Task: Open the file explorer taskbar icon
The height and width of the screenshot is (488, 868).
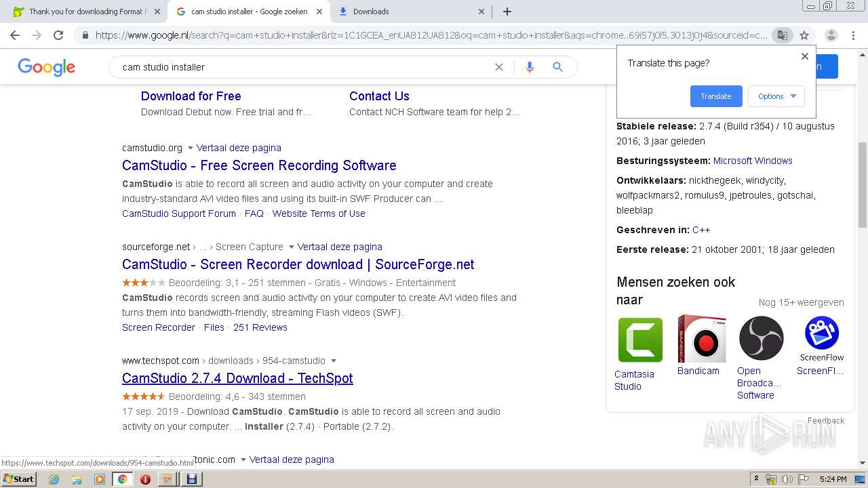Action: pyautogui.click(x=77, y=479)
